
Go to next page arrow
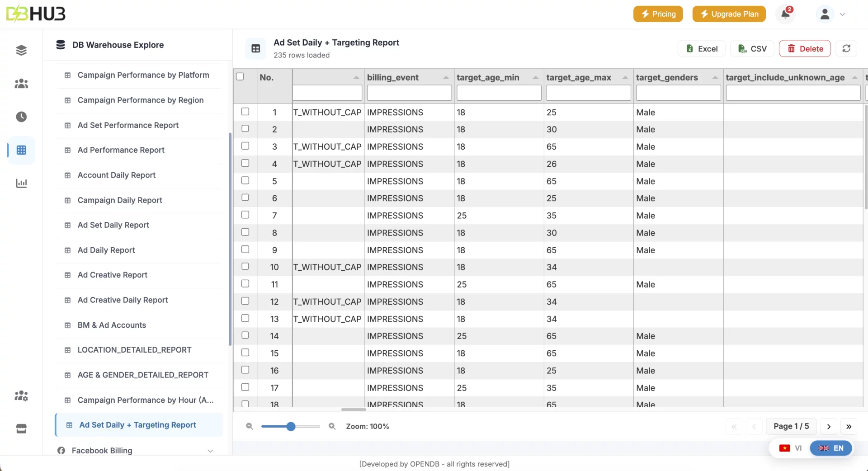(x=829, y=426)
